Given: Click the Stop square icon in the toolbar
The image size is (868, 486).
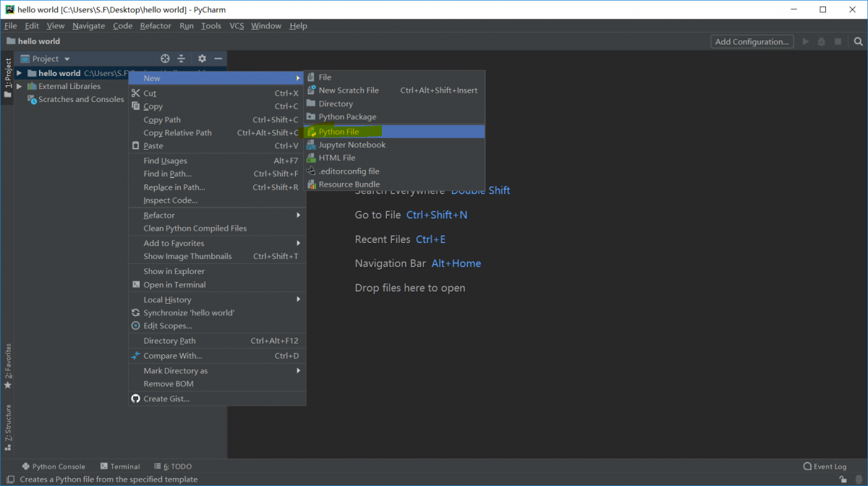Looking at the screenshot, I should [x=838, y=42].
